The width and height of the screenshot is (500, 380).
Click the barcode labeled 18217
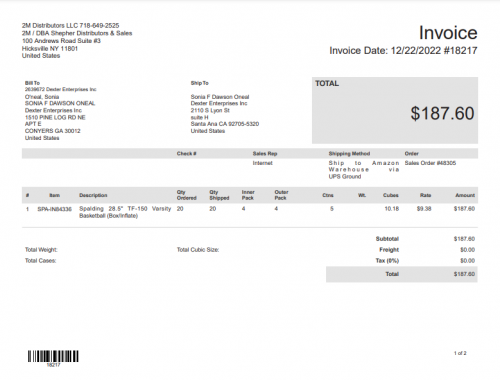click(53, 357)
